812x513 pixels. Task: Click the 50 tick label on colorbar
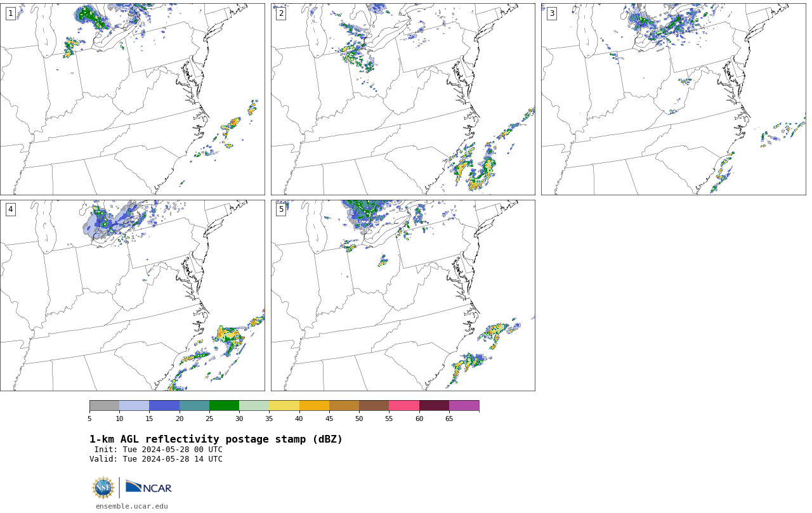[359, 419]
